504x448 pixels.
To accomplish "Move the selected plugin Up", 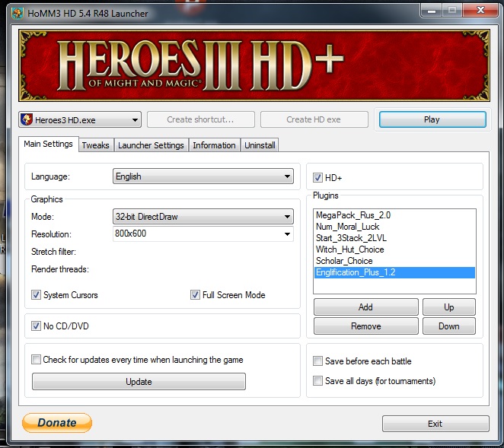I will (449, 307).
